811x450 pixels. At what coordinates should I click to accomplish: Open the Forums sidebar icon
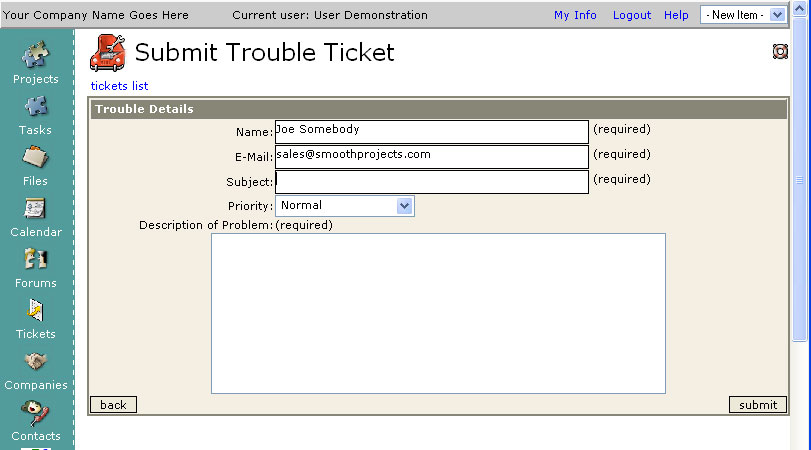click(35, 259)
